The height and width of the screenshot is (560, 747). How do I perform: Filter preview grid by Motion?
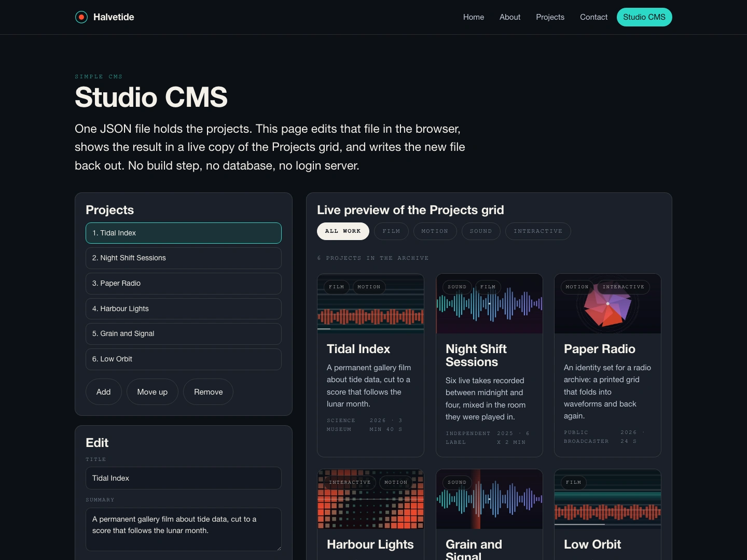tap(435, 231)
